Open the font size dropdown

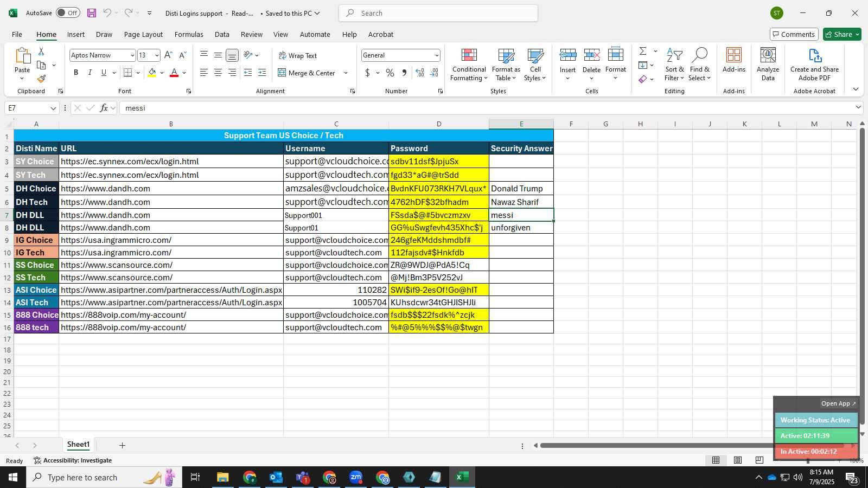point(157,55)
